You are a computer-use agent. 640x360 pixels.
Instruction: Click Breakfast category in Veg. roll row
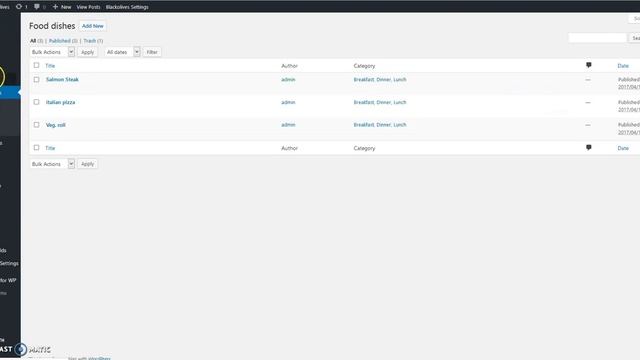364,125
